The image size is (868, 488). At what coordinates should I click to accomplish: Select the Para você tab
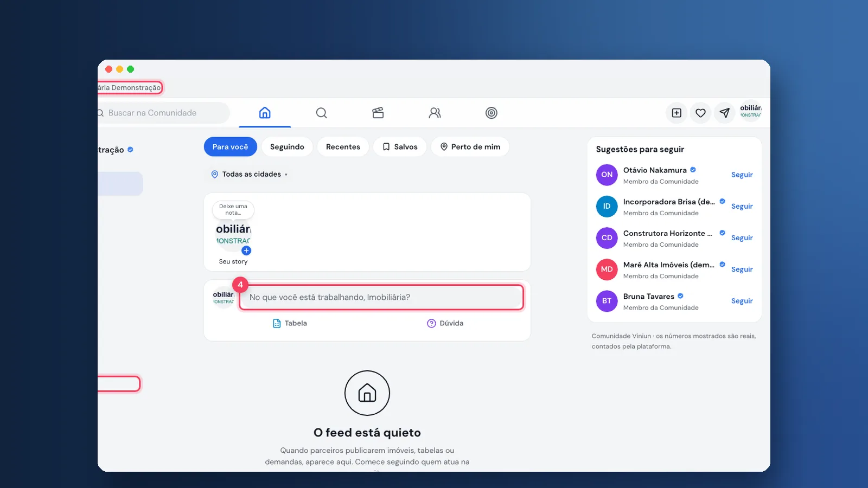click(231, 147)
